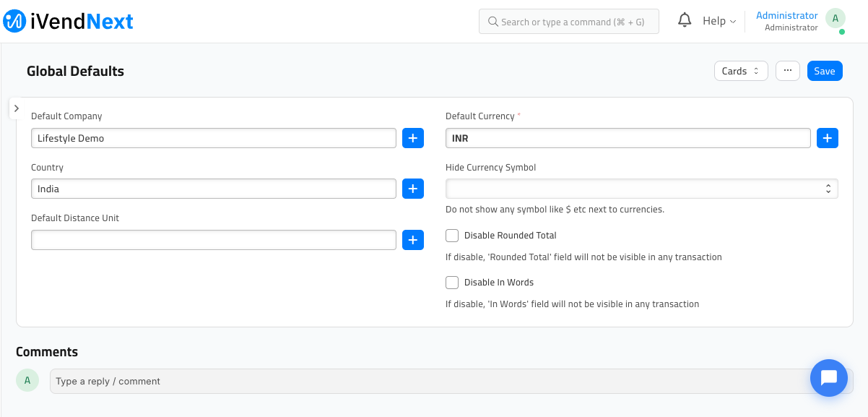
Task: Expand the Help menu
Action: point(719,21)
